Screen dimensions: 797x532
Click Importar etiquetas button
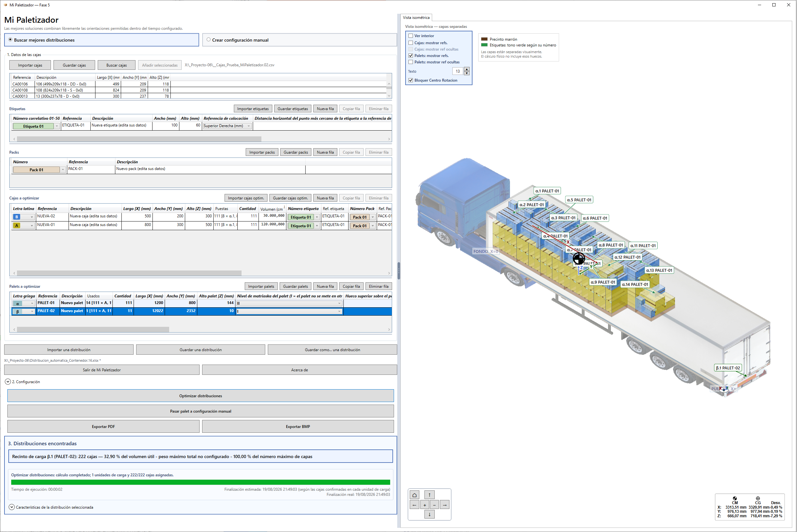point(253,109)
